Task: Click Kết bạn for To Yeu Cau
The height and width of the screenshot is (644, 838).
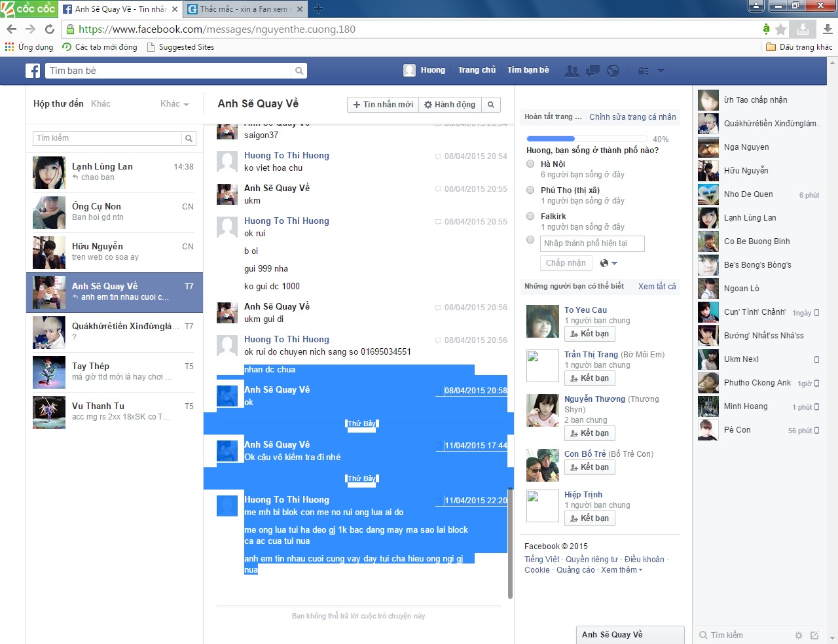Action: [590, 334]
